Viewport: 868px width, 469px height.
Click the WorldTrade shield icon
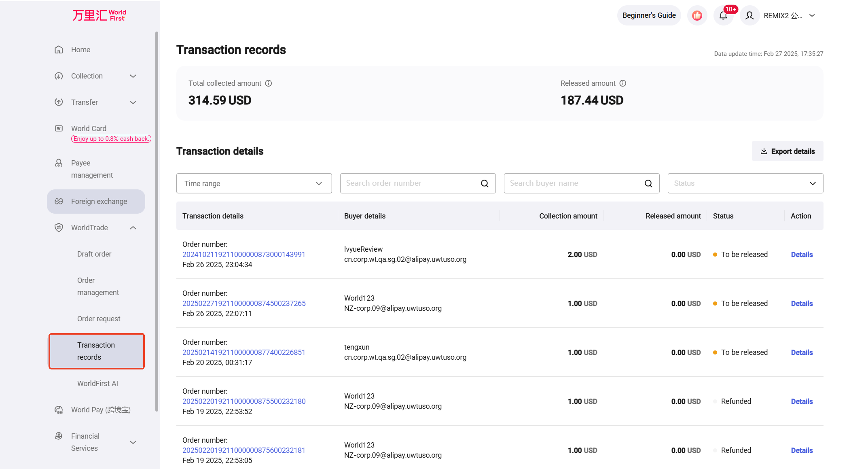coord(59,227)
